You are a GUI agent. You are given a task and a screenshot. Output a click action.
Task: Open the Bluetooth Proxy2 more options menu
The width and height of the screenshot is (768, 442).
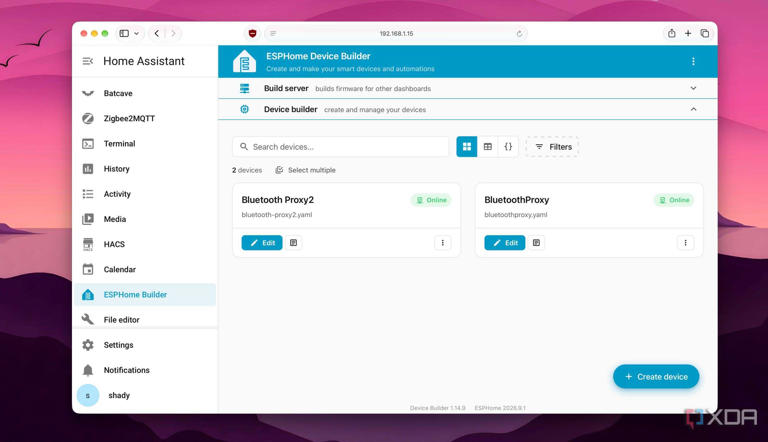point(443,243)
